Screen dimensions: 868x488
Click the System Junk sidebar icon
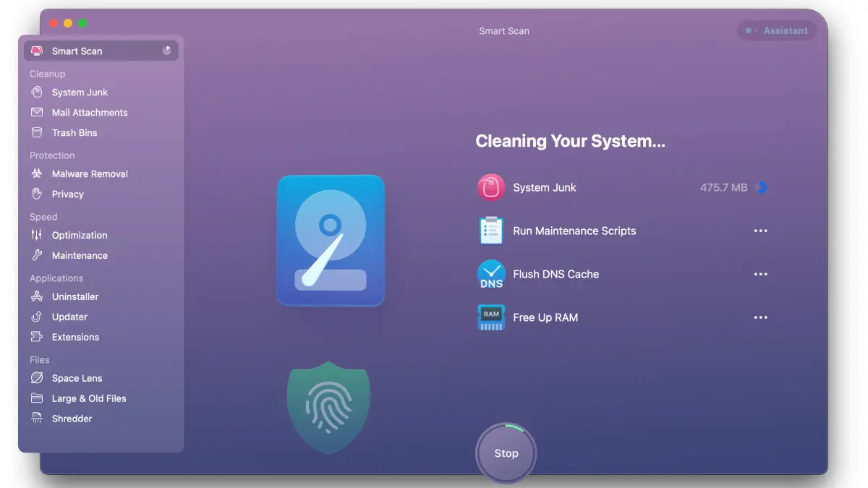(37, 92)
